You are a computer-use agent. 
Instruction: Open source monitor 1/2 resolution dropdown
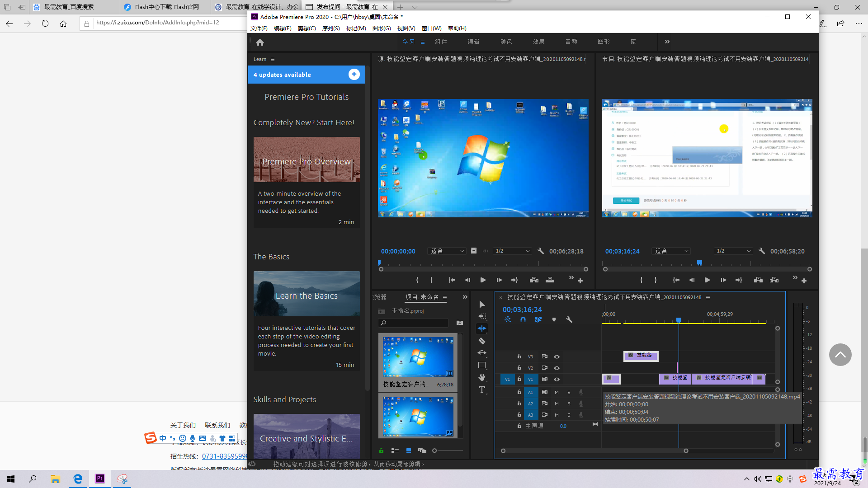pyautogui.click(x=512, y=251)
